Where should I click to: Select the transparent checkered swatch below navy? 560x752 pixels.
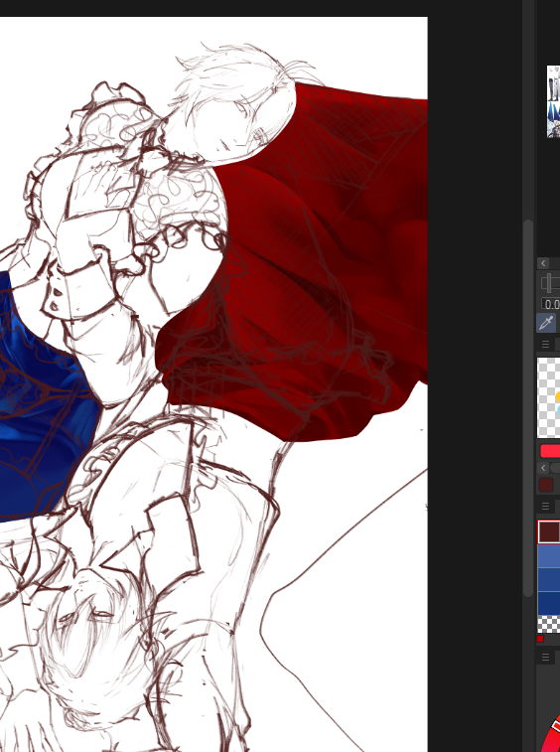click(549, 625)
